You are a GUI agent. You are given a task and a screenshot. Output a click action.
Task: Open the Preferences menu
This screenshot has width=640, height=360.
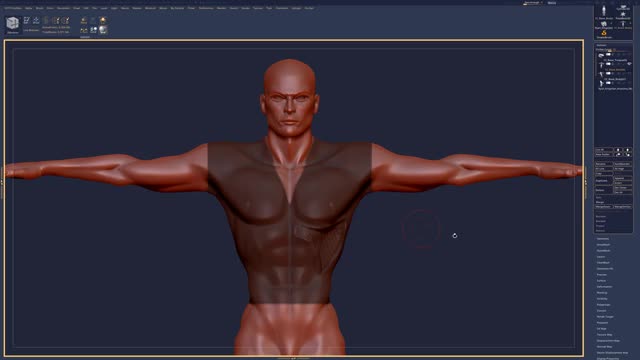(x=206, y=8)
